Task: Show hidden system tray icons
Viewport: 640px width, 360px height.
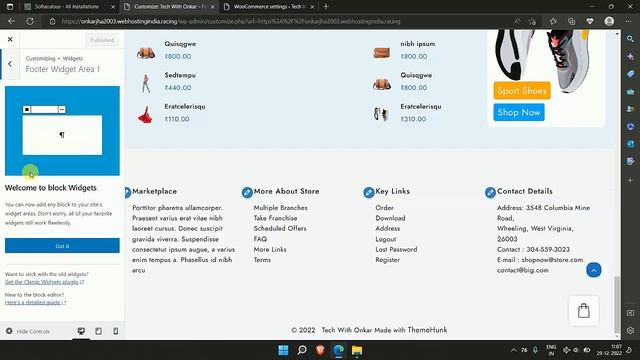Action: [x=513, y=350]
